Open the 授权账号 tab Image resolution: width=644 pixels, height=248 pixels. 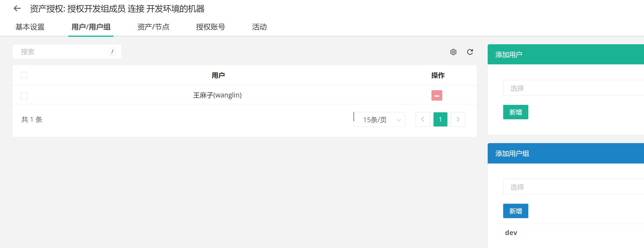(210, 27)
